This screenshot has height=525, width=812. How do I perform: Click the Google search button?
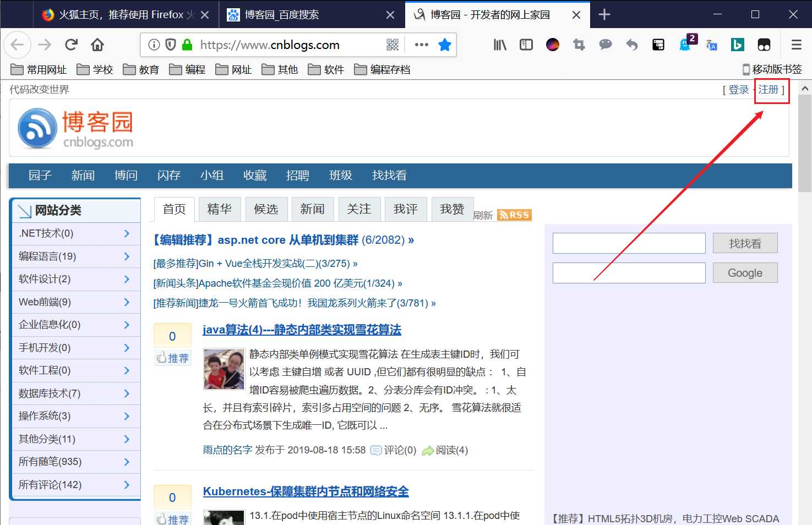click(745, 273)
